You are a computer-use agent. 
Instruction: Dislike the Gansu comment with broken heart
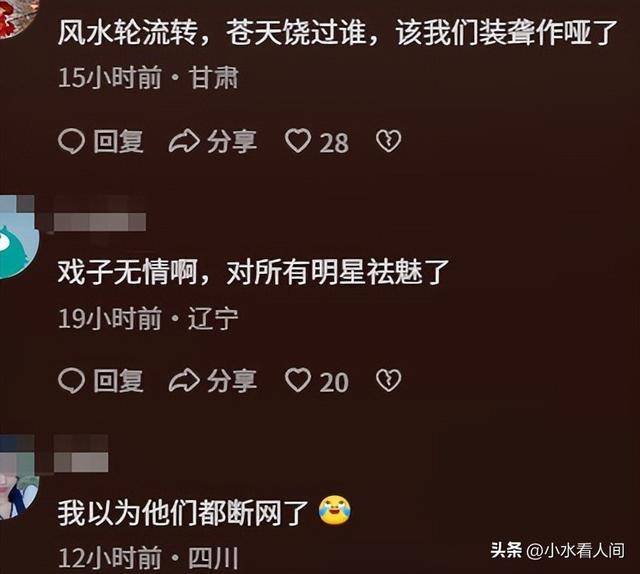388,141
